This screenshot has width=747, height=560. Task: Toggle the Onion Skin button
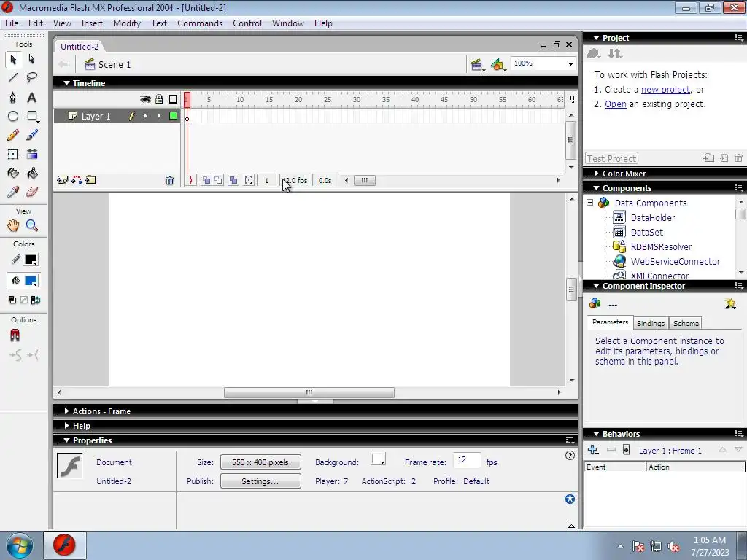coord(206,181)
